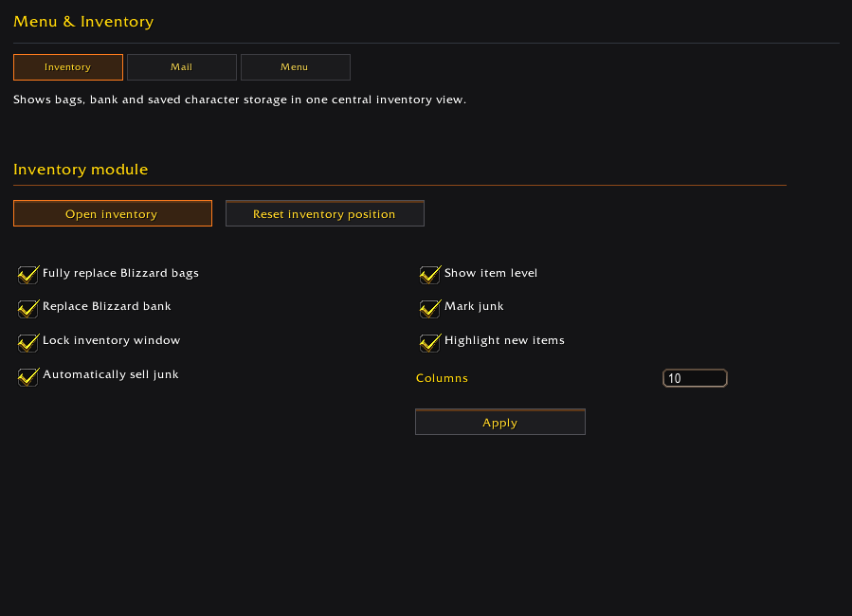Click Reset inventory position button
The height and width of the screenshot is (616, 852).
coord(324,213)
